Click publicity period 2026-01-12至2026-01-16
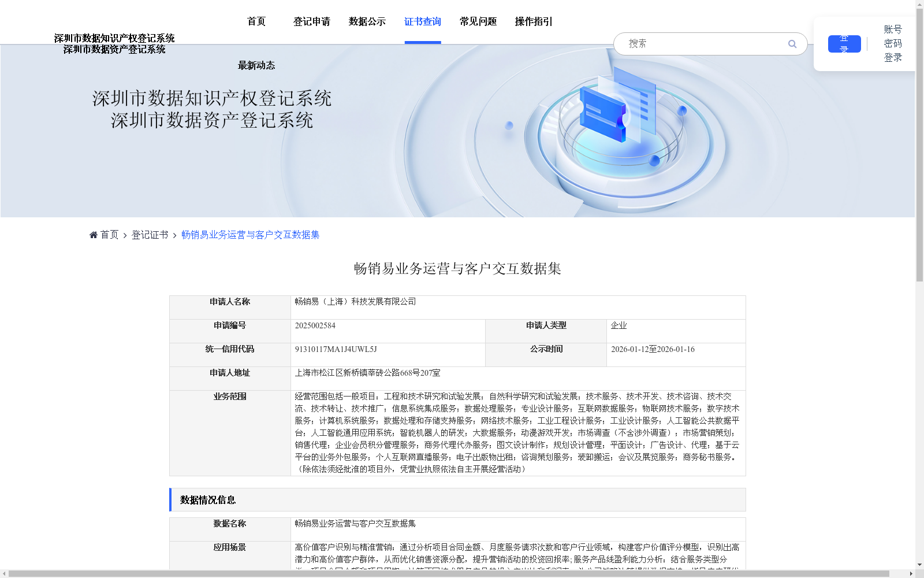 pyautogui.click(x=653, y=349)
